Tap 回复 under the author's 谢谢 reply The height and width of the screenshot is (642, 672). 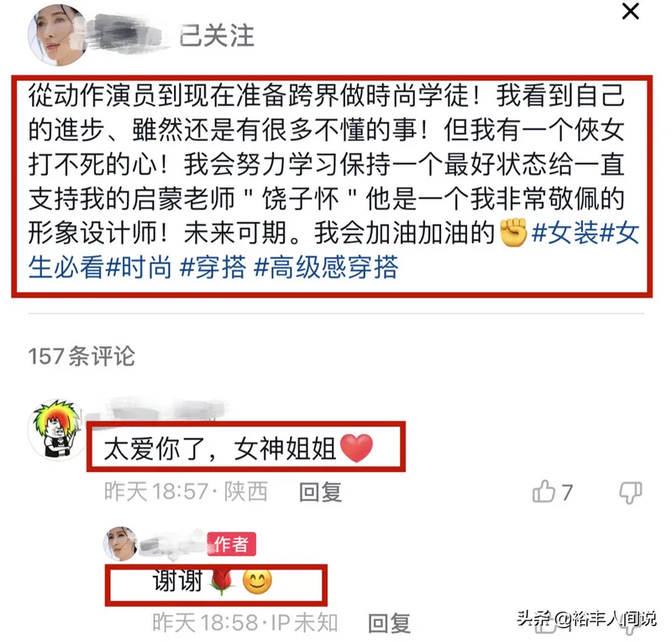pyautogui.click(x=389, y=623)
